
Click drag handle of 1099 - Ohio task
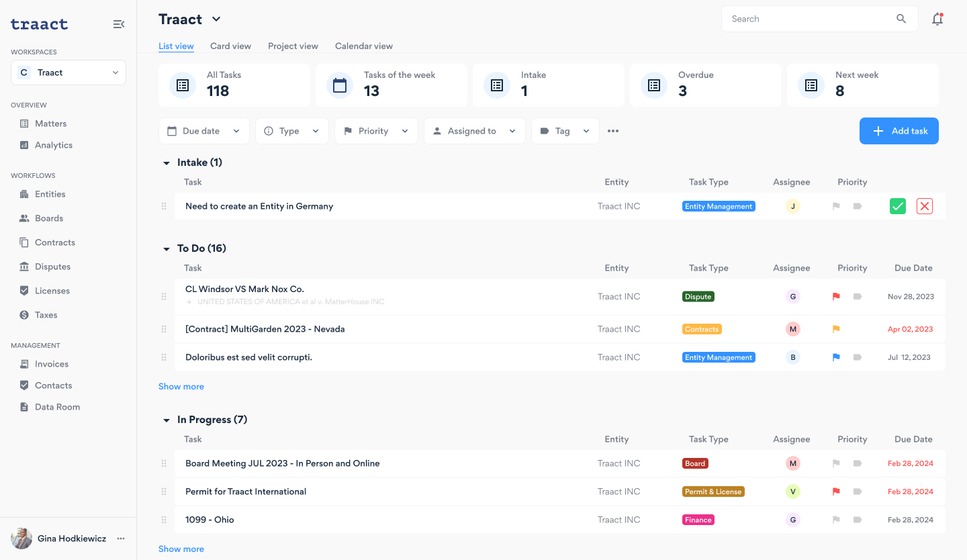pos(164,520)
